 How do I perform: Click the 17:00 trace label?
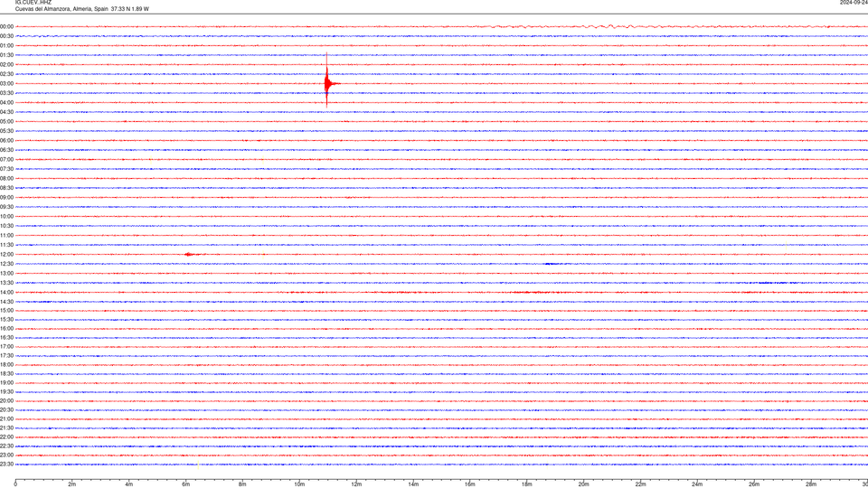(6, 346)
